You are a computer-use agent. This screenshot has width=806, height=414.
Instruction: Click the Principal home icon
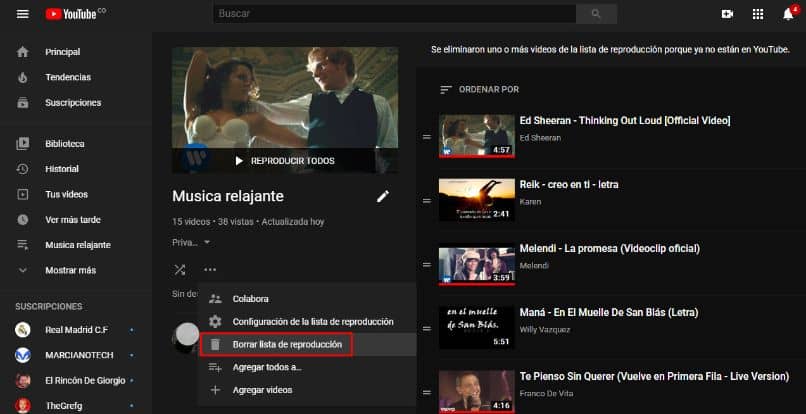click(x=23, y=52)
